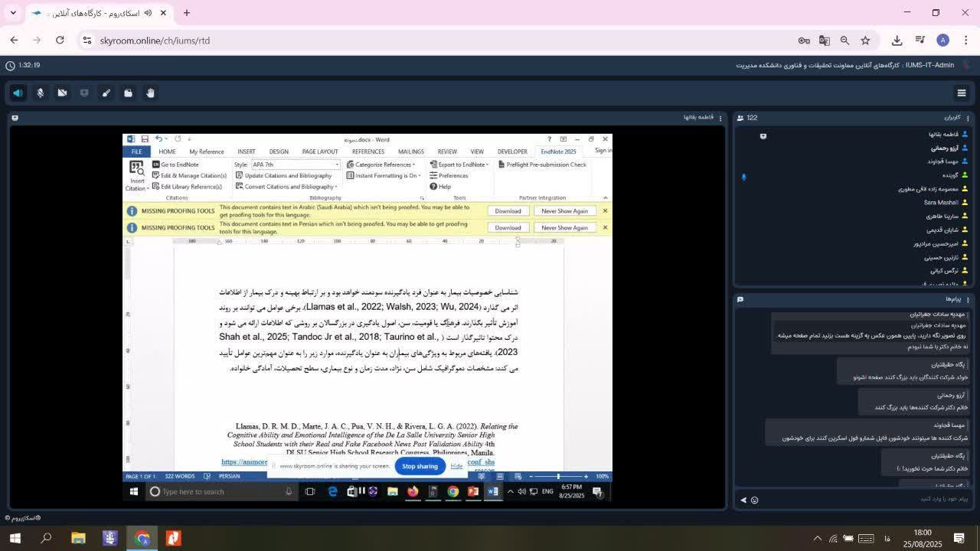Click the Google Translate icon in address bar

tap(825, 41)
